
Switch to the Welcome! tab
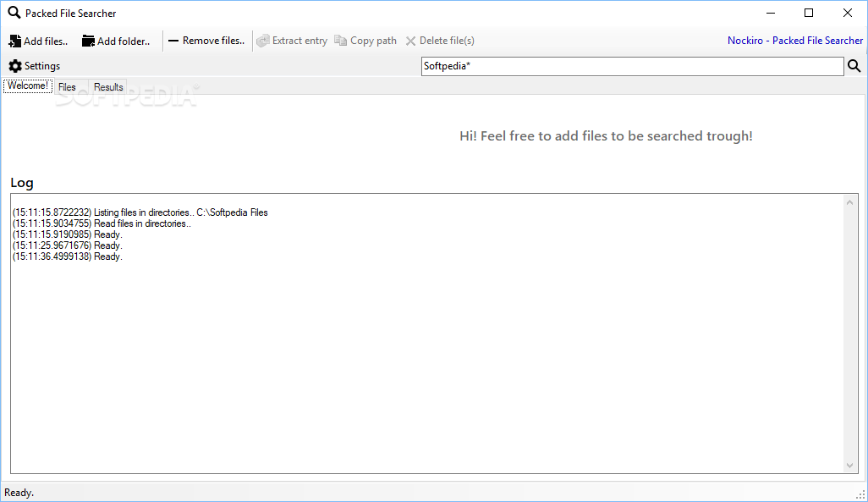28,86
